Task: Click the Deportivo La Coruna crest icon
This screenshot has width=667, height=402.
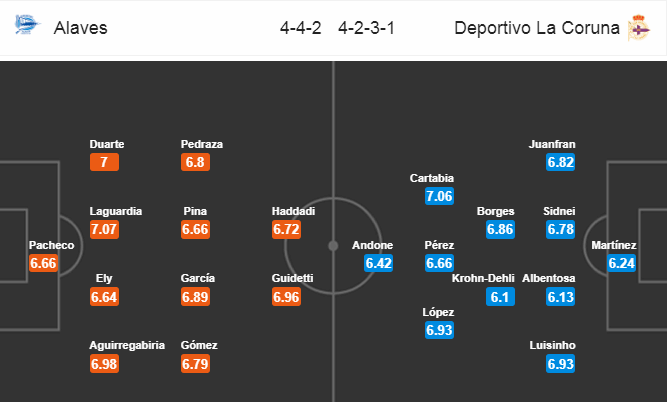Action: [638, 28]
